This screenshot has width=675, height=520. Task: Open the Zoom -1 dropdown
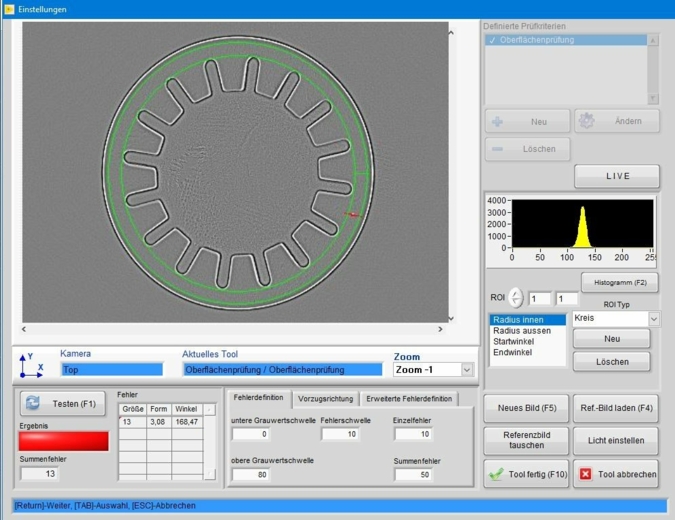point(466,370)
